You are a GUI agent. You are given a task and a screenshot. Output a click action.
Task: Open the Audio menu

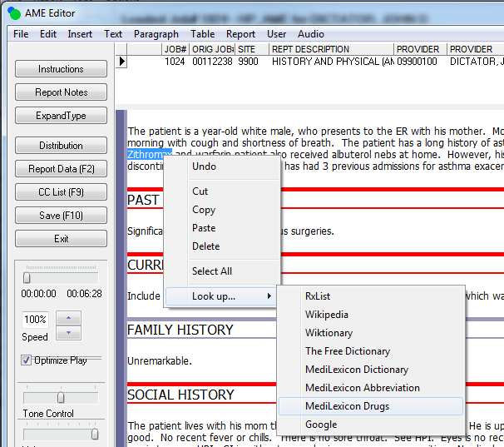(x=311, y=34)
